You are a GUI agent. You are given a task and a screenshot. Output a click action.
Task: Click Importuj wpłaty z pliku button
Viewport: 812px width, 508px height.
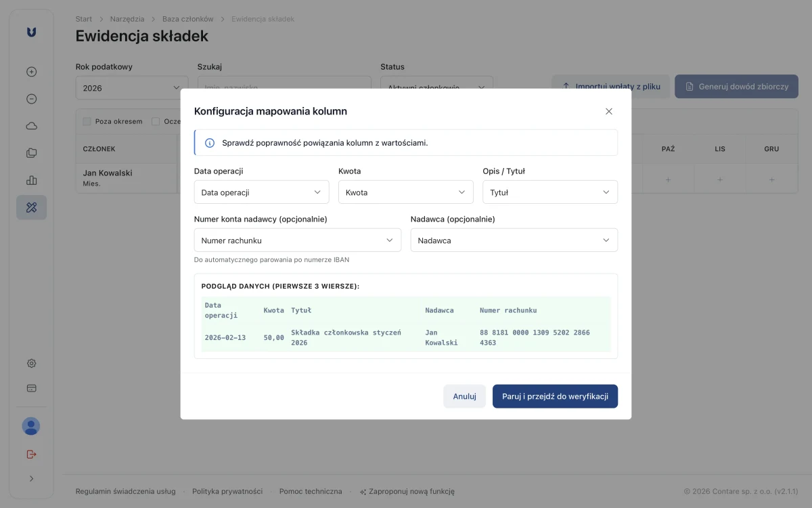(x=610, y=87)
